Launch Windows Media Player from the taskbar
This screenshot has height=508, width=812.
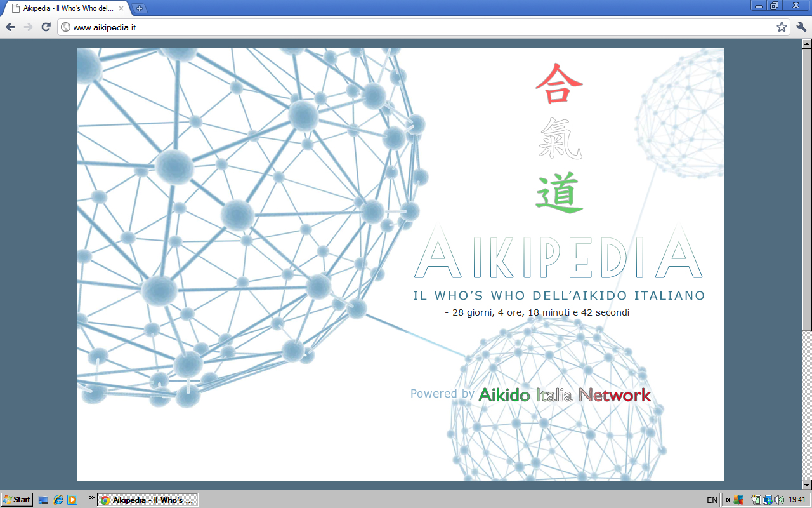click(72, 500)
